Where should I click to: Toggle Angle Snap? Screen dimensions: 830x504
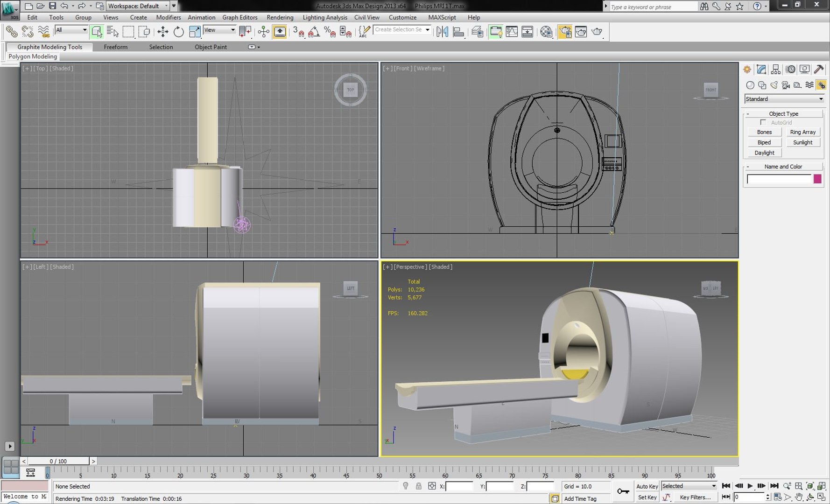[x=314, y=32]
